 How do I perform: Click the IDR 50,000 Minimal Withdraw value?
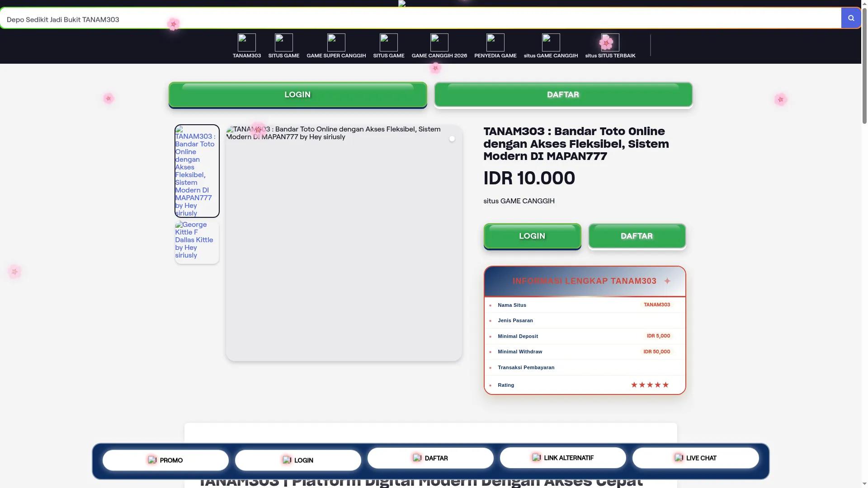[657, 352]
